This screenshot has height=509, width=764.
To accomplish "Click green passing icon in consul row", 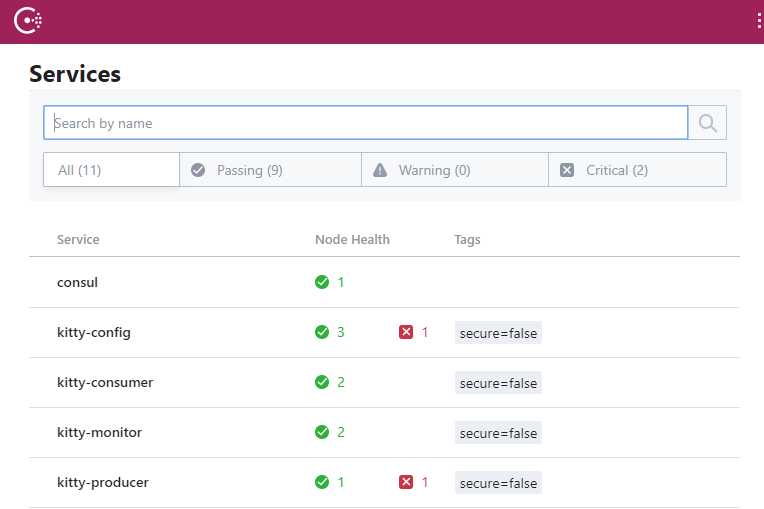I will [322, 282].
